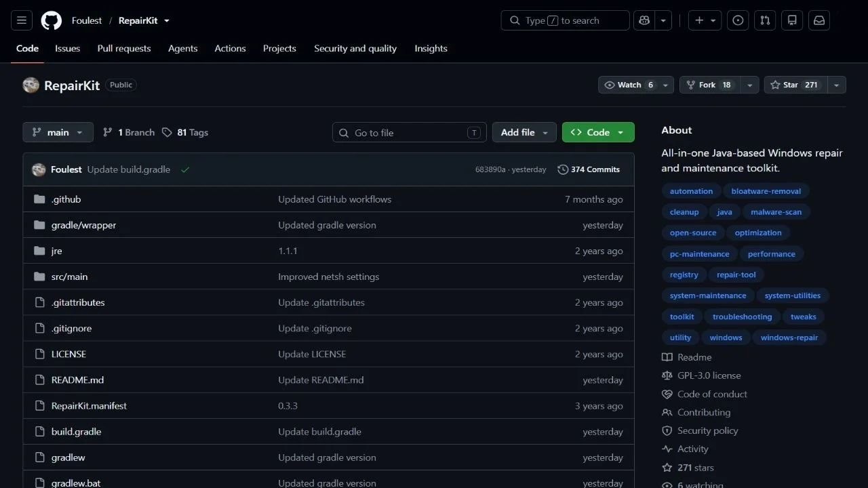Open the main branch selector dropdown

point(58,132)
